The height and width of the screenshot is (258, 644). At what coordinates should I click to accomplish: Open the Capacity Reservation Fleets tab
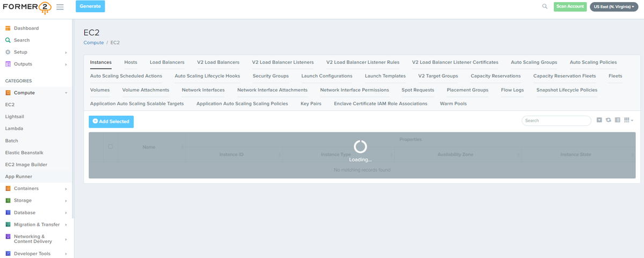(565, 76)
